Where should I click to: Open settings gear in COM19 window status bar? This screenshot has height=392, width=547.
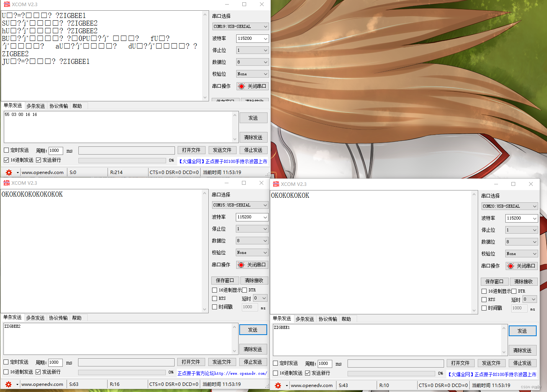tap(9, 172)
